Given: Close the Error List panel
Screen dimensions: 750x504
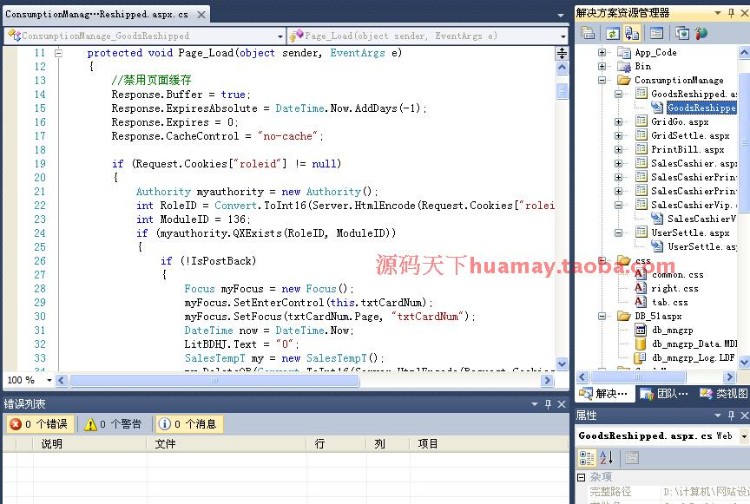Looking at the screenshot, I should (x=562, y=405).
